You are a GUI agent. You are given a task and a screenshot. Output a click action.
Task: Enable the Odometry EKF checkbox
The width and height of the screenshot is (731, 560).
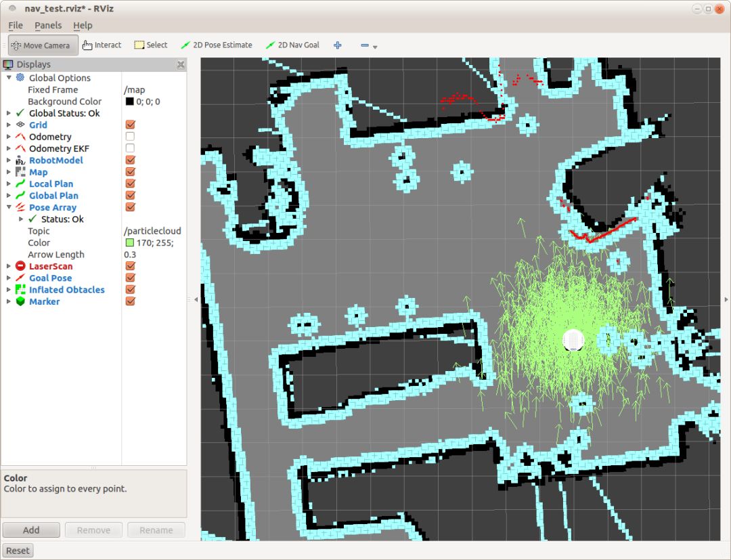130,148
